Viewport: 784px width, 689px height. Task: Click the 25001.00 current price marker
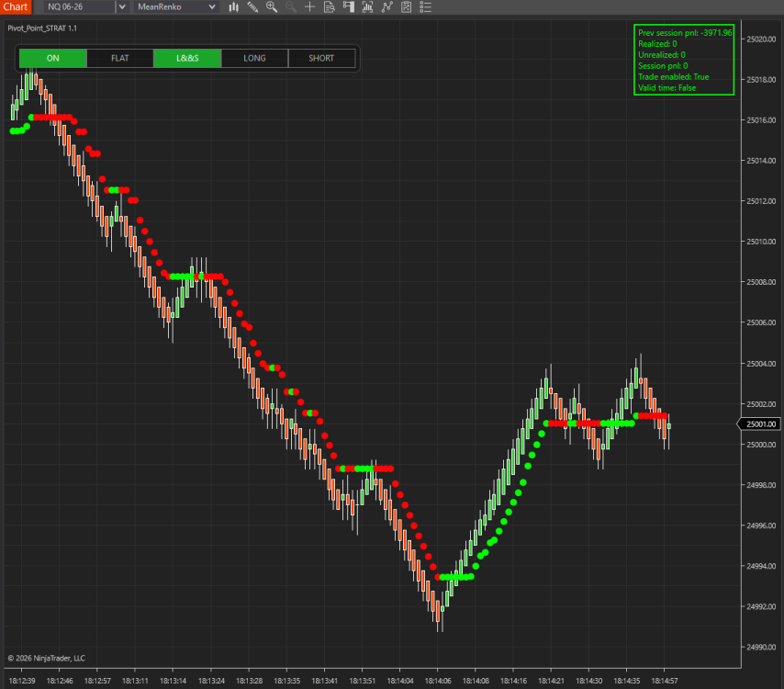click(761, 424)
